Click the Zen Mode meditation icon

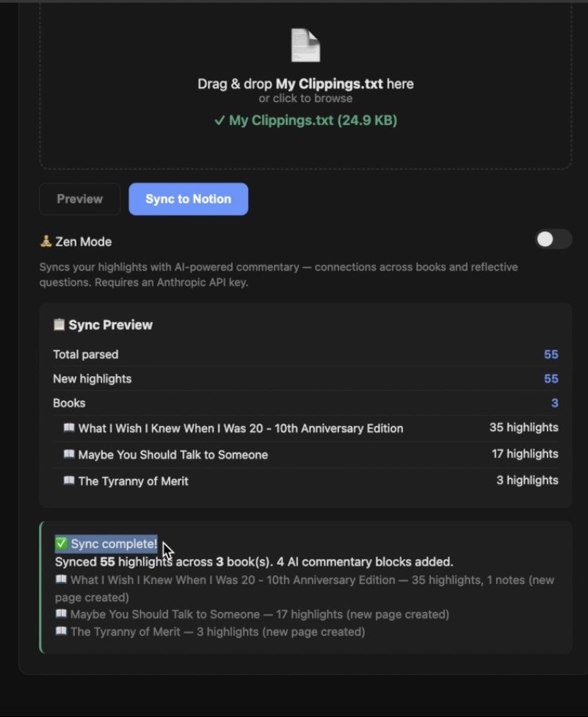pos(46,241)
